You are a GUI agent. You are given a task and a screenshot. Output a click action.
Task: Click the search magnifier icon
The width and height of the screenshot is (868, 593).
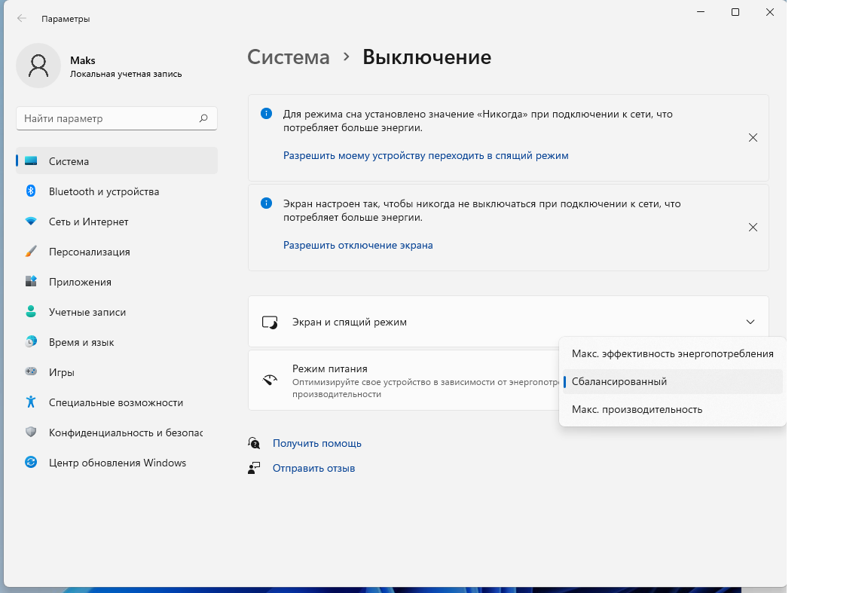coord(203,118)
